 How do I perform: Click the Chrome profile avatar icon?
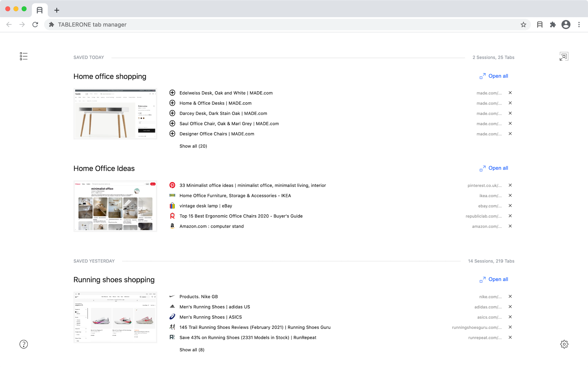coord(566,25)
